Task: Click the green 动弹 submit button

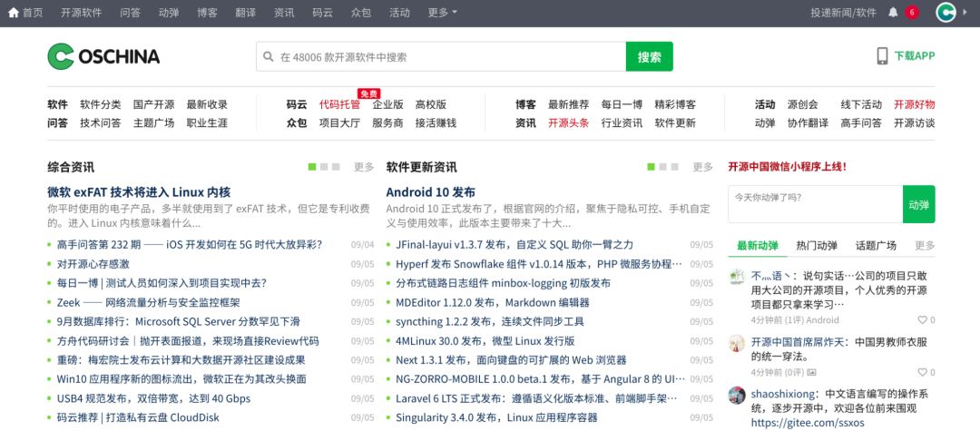Action: [x=918, y=204]
